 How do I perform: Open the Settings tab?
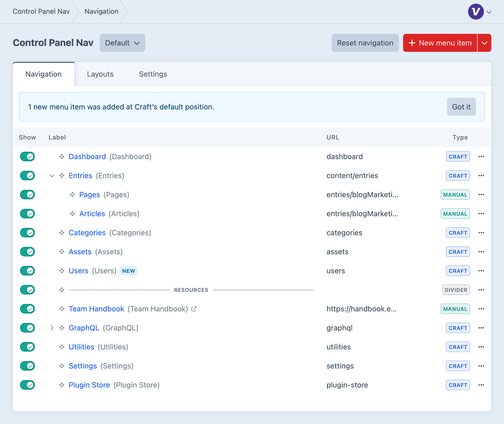153,74
